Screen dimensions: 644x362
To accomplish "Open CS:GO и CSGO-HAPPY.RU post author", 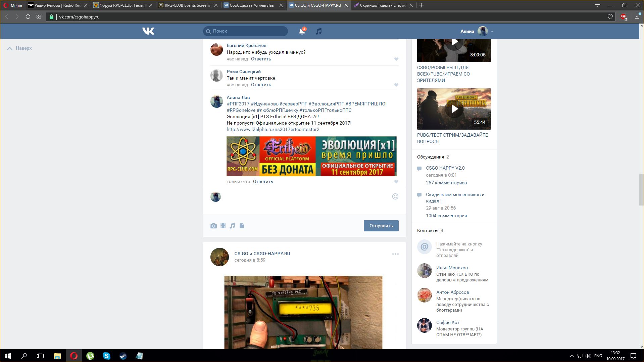I will [x=262, y=254].
